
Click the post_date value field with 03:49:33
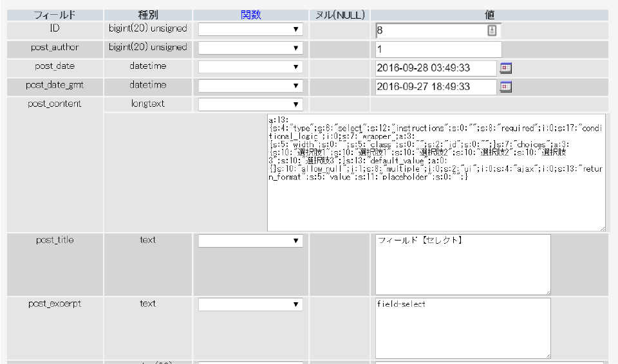point(435,68)
